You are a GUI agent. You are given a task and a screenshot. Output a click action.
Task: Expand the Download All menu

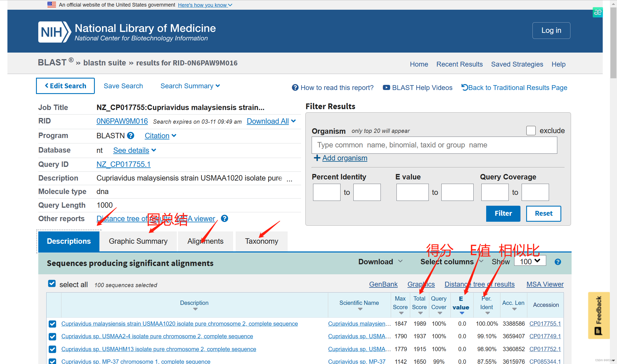(271, 121)
